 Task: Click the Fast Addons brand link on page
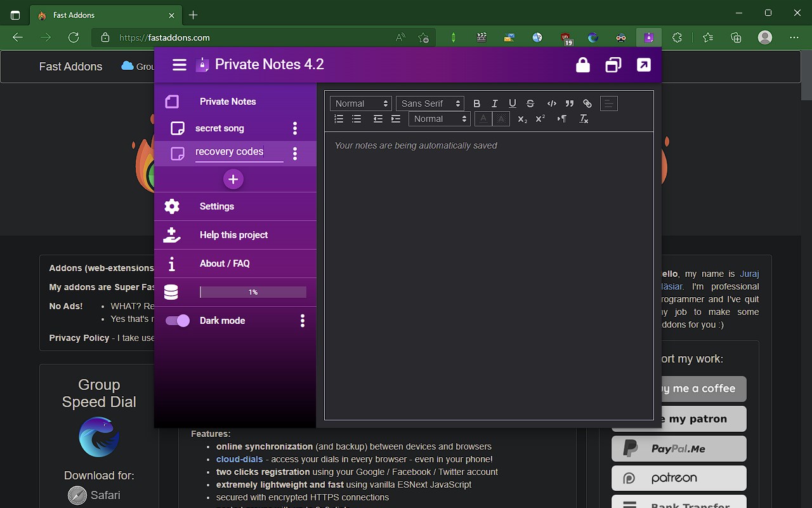pyautogui.click(x=70, y=66)
